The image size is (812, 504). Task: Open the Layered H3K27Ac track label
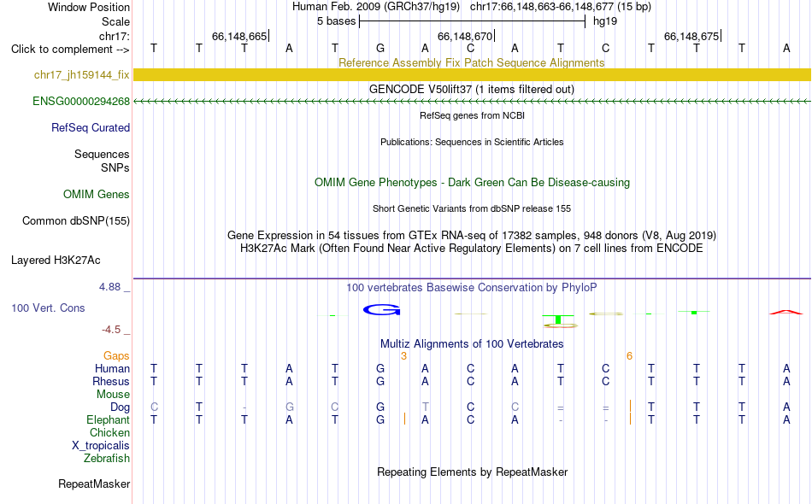tap(56, 261)
